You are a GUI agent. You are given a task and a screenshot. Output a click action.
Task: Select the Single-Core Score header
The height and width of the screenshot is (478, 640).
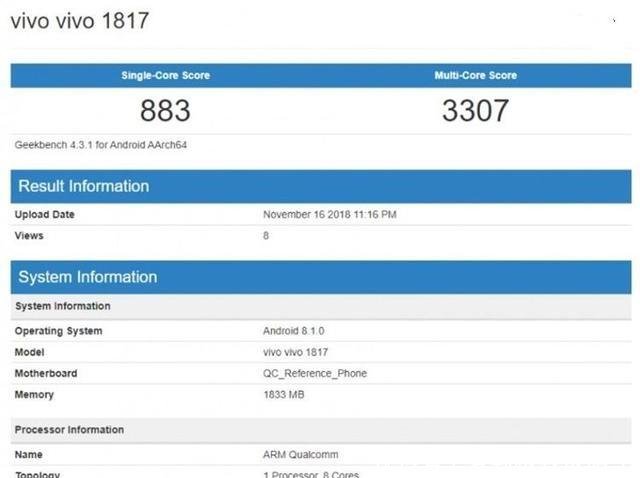point(165,76)
